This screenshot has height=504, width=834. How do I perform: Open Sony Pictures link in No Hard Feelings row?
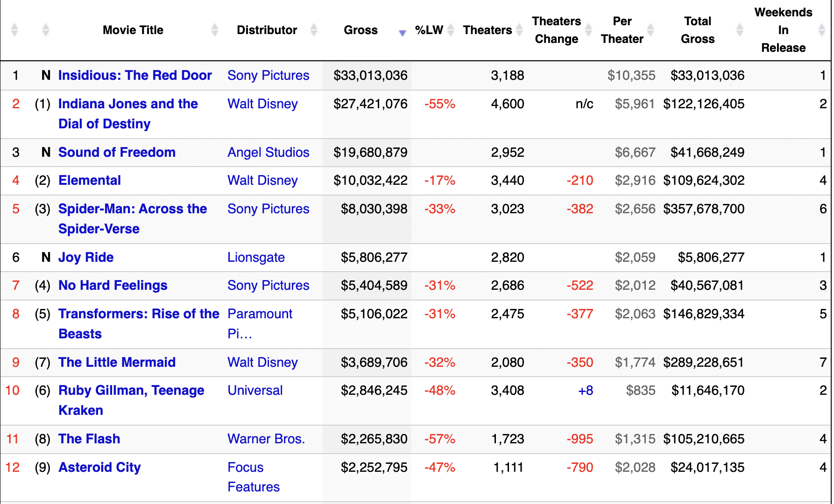[269, 286]
